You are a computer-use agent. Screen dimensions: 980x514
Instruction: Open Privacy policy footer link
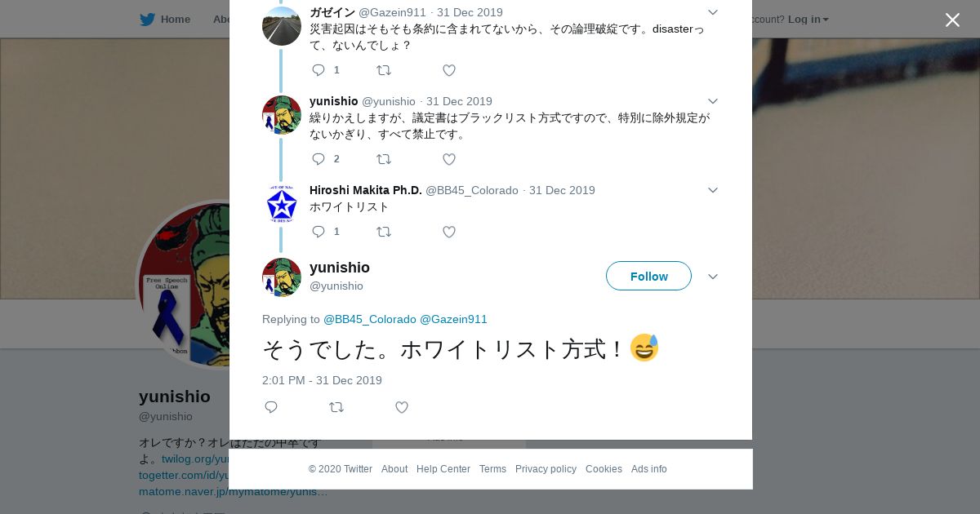pos(546,469)
